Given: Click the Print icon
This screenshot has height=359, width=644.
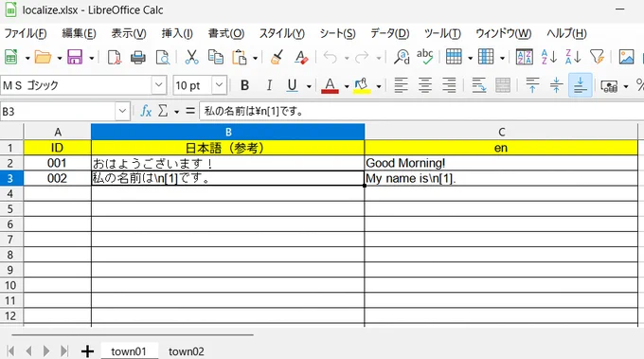Looking at the screenshot, I should tap(138, 57).
